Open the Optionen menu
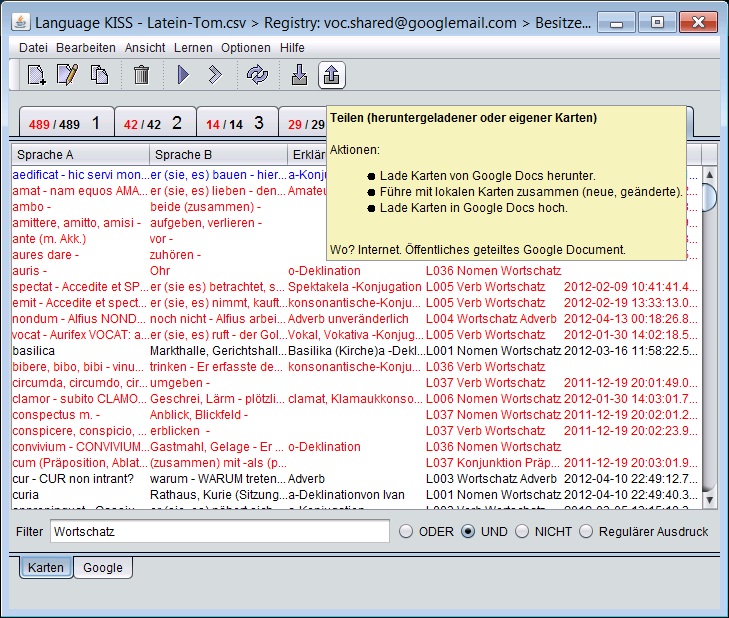 click(245, 48)
